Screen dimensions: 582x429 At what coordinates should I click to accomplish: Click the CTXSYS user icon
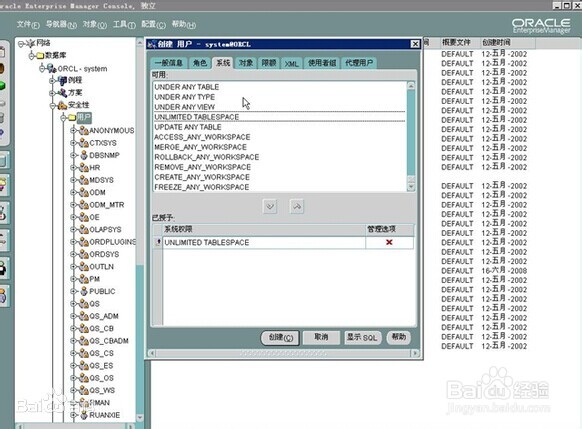pyautogui.click(x=84, y=143)
